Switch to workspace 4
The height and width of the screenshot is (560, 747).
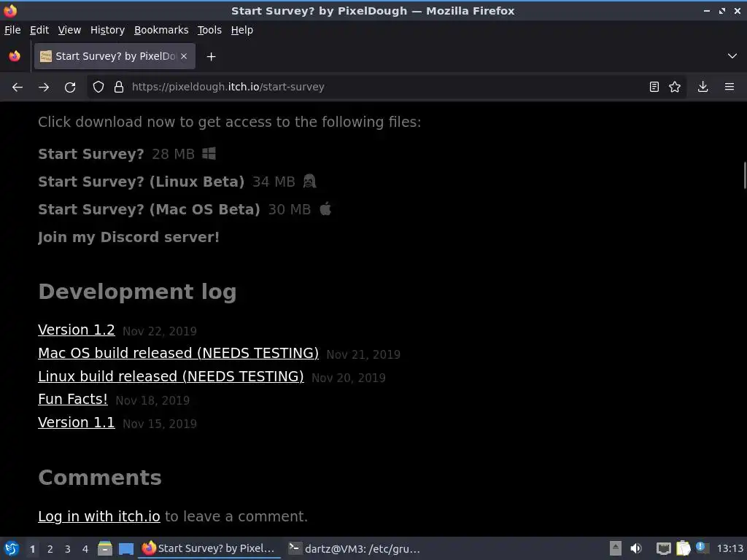coord(85,549)
